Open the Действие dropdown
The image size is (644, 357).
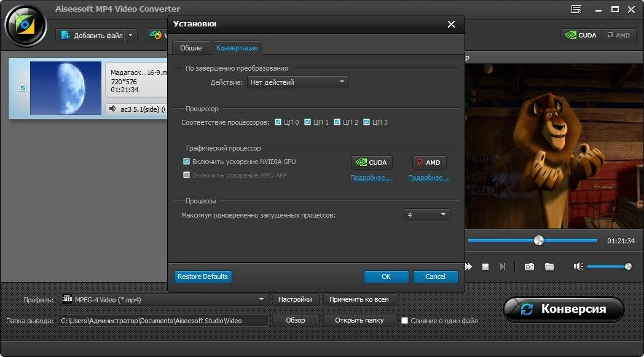point(298,82)
